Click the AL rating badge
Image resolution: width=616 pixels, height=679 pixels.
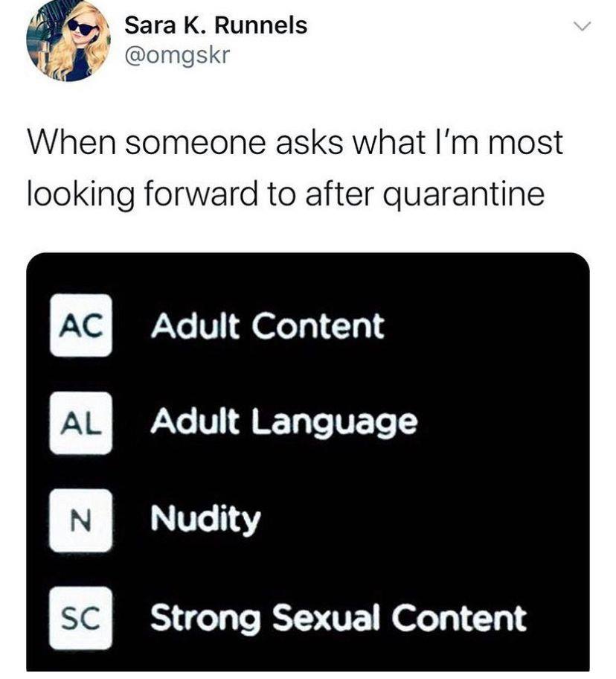point(81,423)
